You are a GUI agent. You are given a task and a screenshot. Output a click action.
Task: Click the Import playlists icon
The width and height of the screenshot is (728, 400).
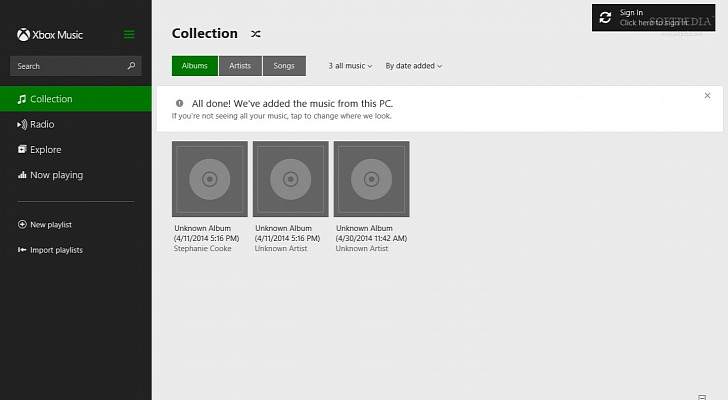(x=22, y=250)
